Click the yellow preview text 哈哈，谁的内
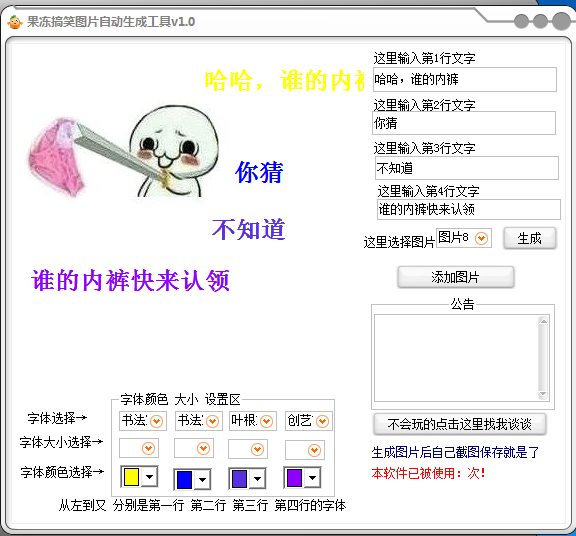 click(x=285, y=80)
